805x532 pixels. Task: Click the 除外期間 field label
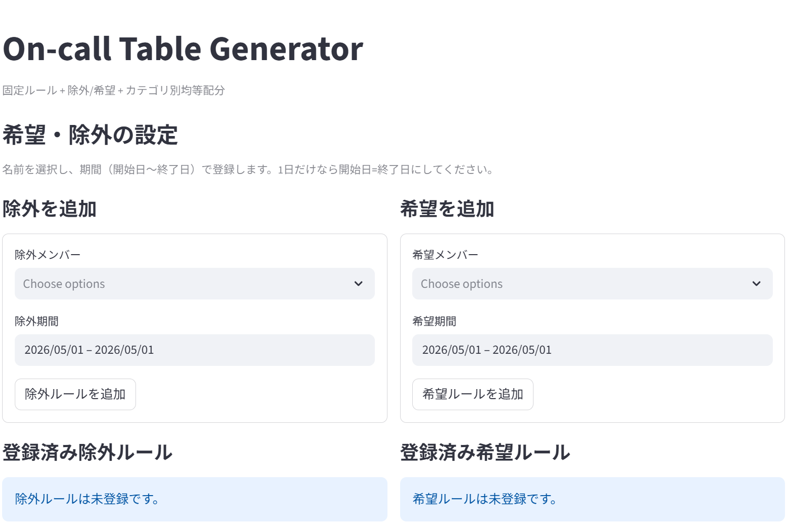click(36, 321)
